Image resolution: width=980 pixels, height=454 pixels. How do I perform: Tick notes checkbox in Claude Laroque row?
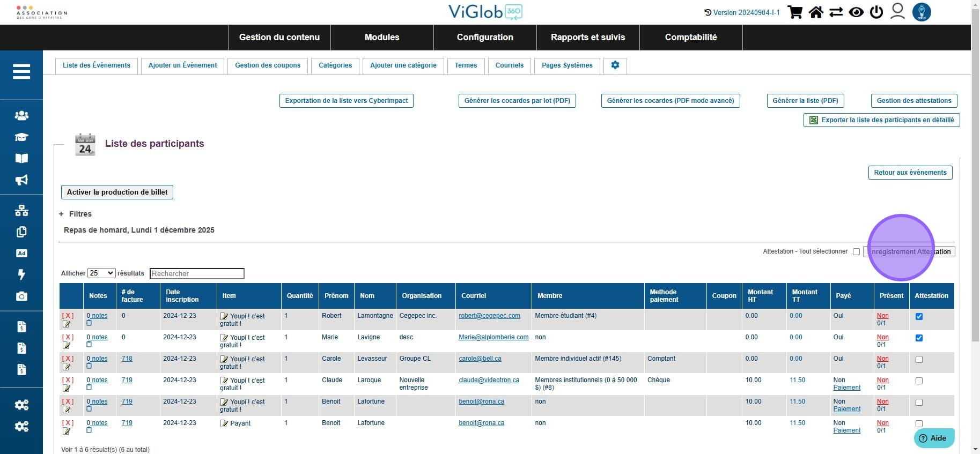point(89,387)
